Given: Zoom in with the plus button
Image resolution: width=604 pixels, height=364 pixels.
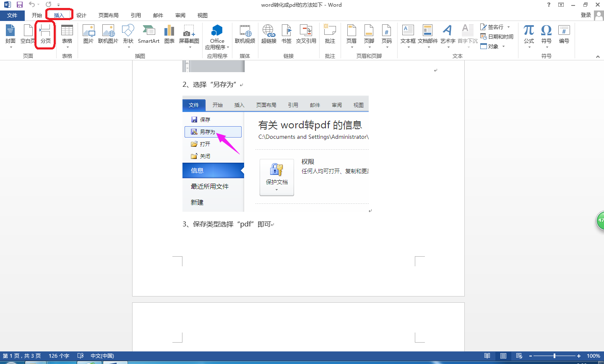Looking at the screenshot, I should coord(579,356).
